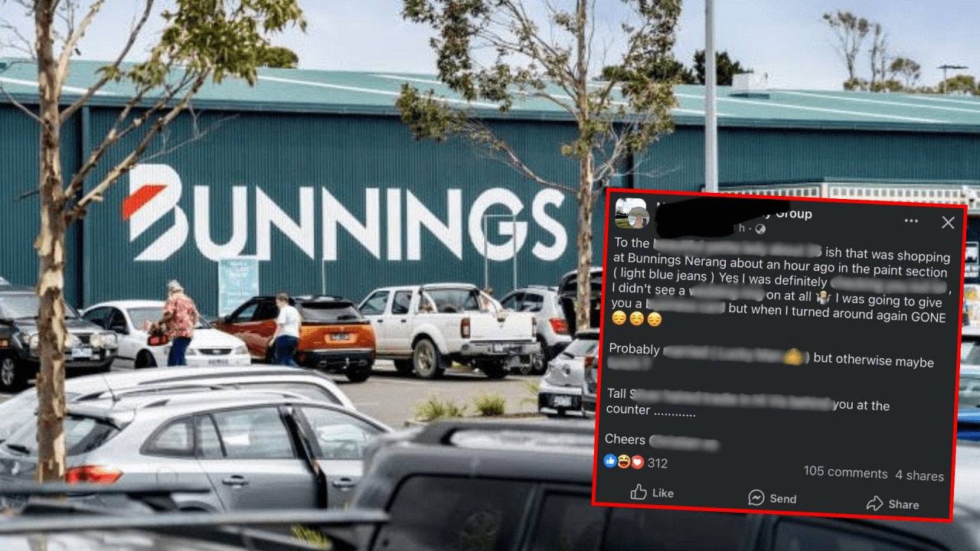Click the Send button label
Screen dimensions: 980x551
[782, 498]
